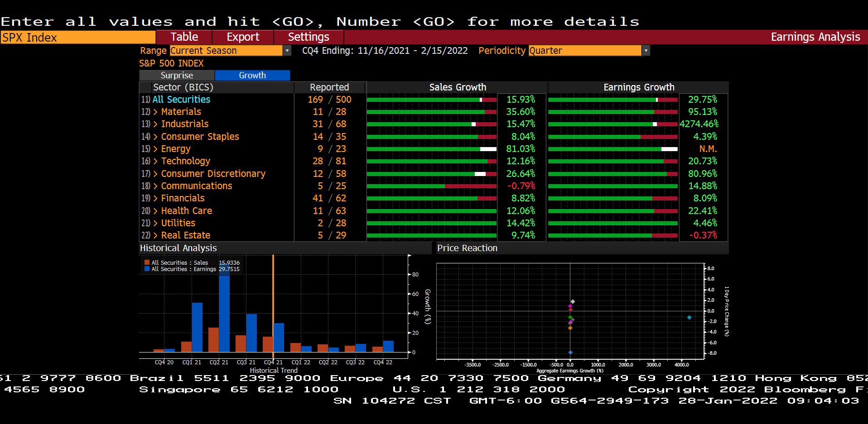Click the All Securities sales growth bar

tap(432, 100)
